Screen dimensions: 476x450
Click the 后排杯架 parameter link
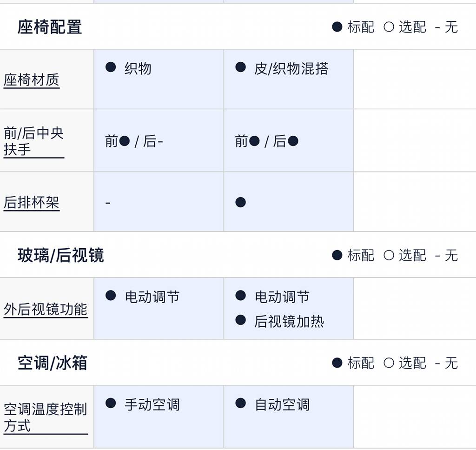point(32,202)
